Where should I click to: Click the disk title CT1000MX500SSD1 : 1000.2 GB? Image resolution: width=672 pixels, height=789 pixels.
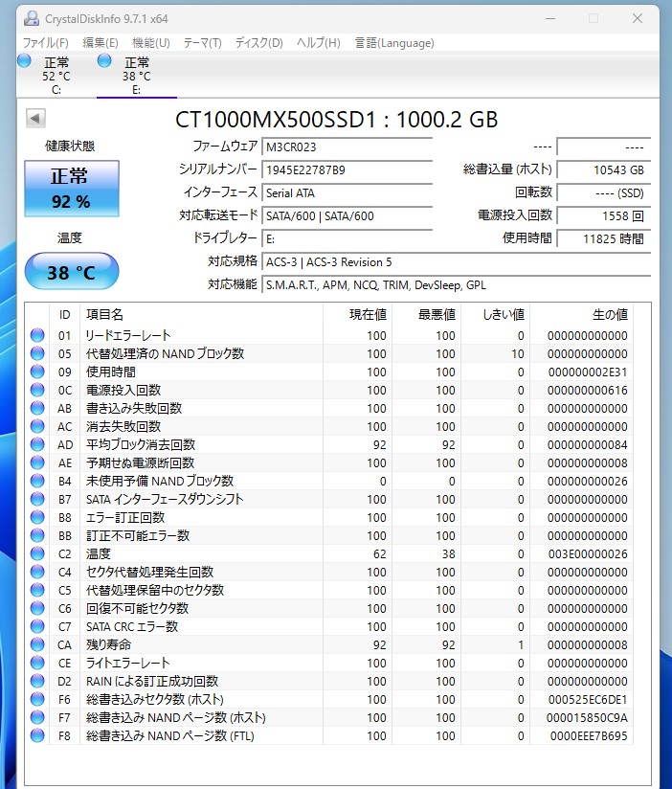[x=337, y=120]
